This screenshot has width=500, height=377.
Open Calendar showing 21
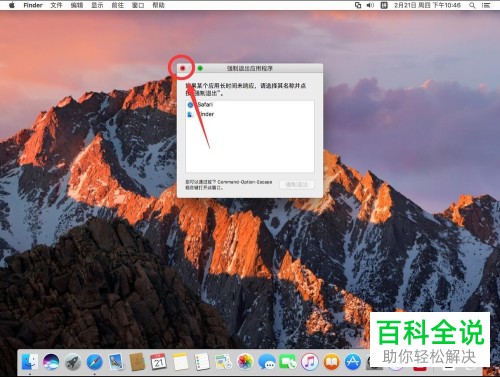pyautogui.click(x=158, y=362)
